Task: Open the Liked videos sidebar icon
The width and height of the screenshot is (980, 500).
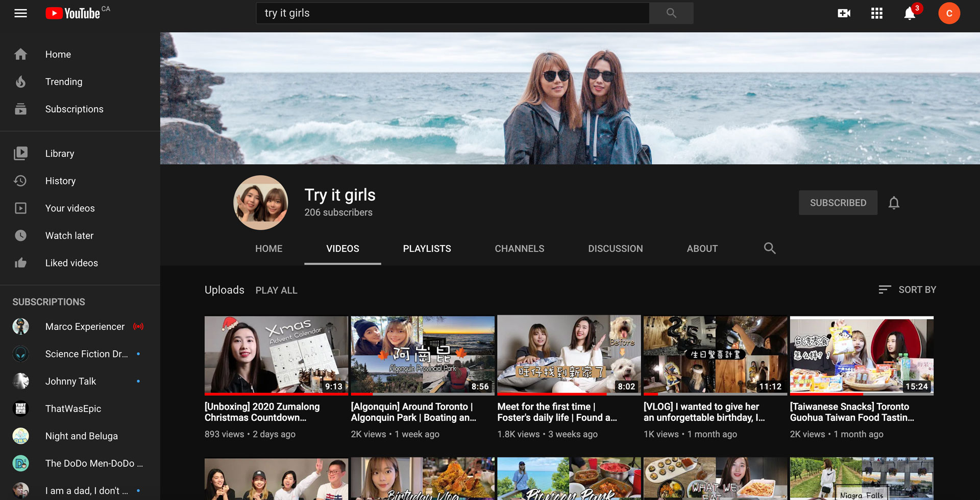Action: pos(20,263)
